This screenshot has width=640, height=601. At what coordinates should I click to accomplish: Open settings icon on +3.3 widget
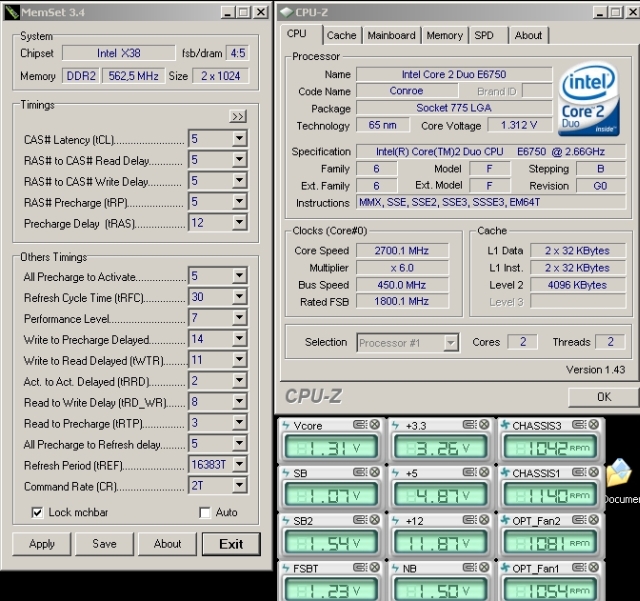point(470,425)
